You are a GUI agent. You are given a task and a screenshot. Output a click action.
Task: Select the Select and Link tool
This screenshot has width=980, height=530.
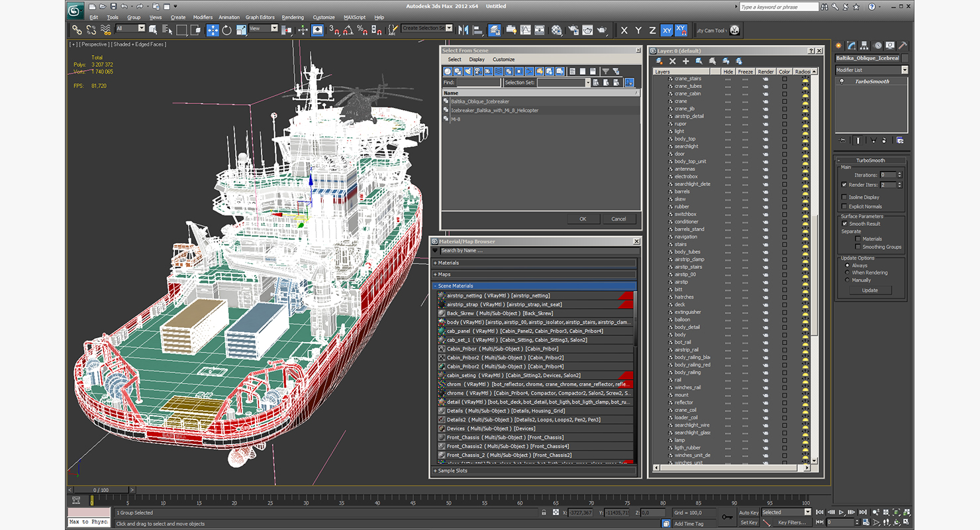[77, 30]
